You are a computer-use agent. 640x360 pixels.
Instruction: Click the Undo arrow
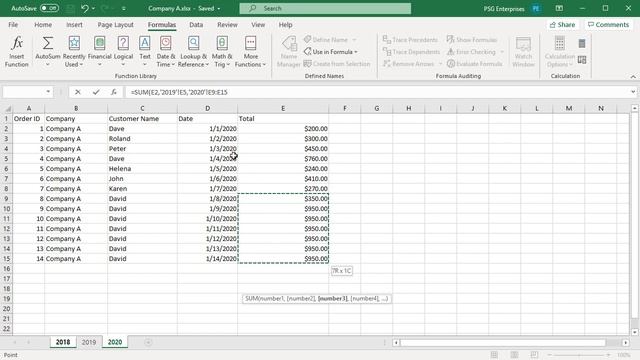point(84,8)
